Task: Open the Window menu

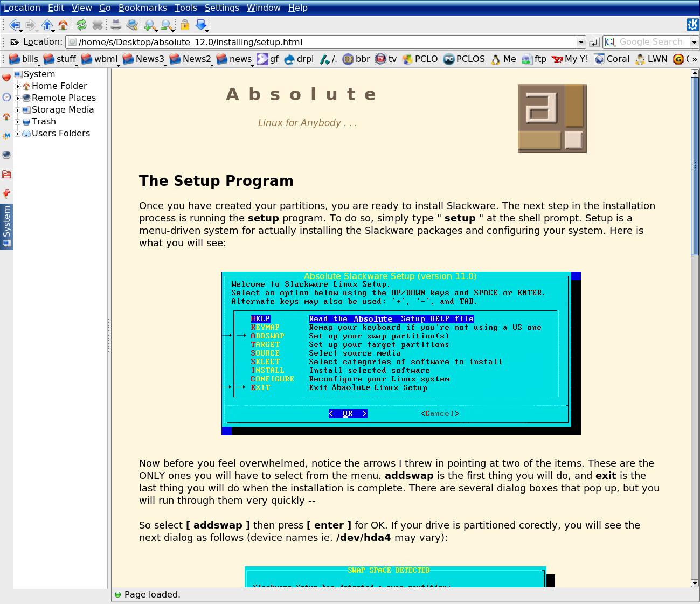Action: click(x=264, y=8)
